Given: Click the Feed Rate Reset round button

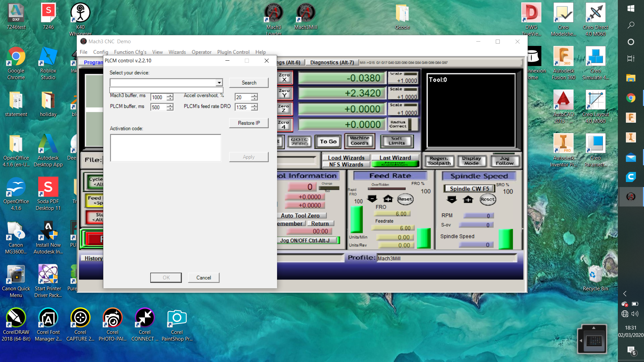Looking at the screenshot, I should (x=405, y=199).
